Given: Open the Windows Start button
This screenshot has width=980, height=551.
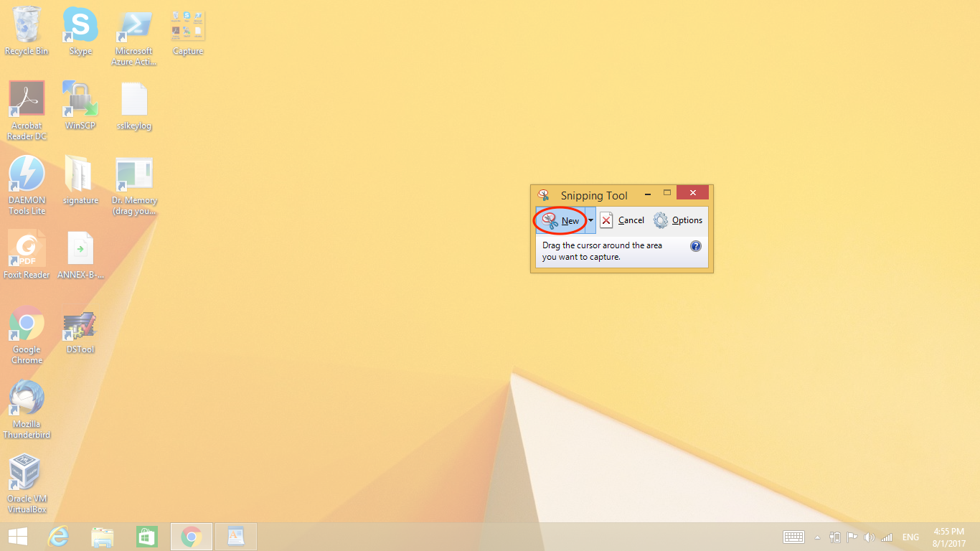Looking at the screenshot, I should click(x=18, y=537).
